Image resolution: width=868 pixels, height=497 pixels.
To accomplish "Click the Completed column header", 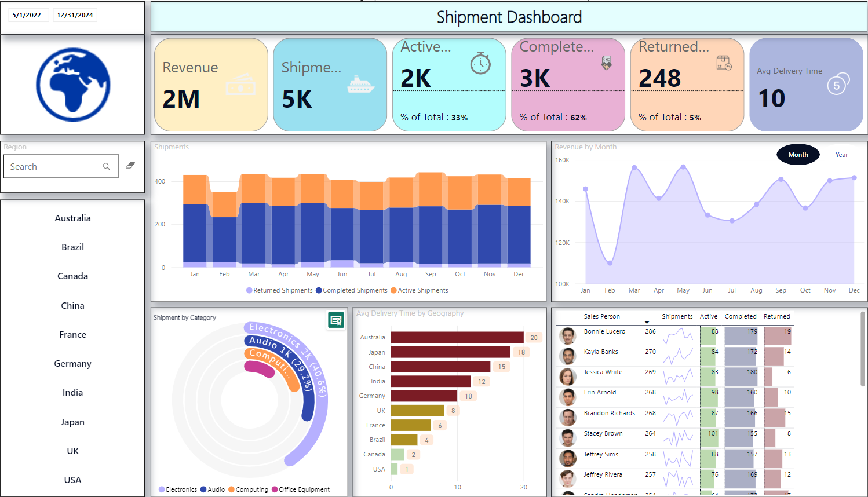I will coord(740,316).
